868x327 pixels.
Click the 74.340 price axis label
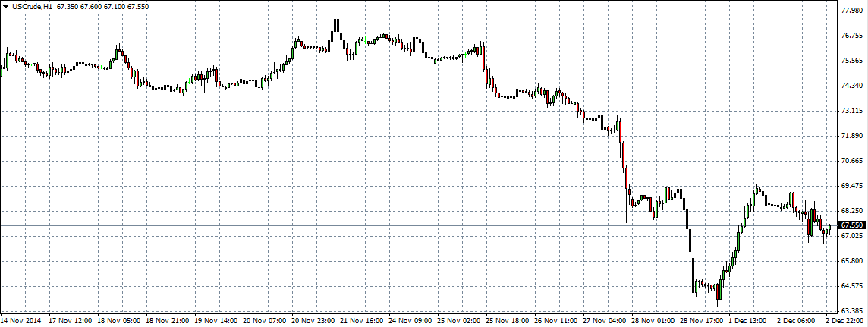851,86
